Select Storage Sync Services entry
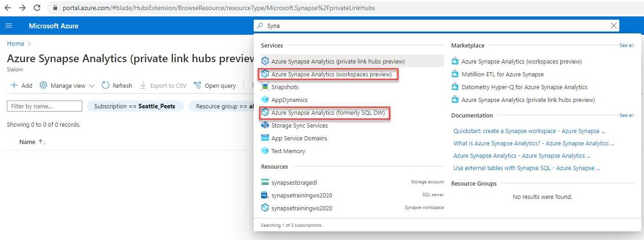 299,125
